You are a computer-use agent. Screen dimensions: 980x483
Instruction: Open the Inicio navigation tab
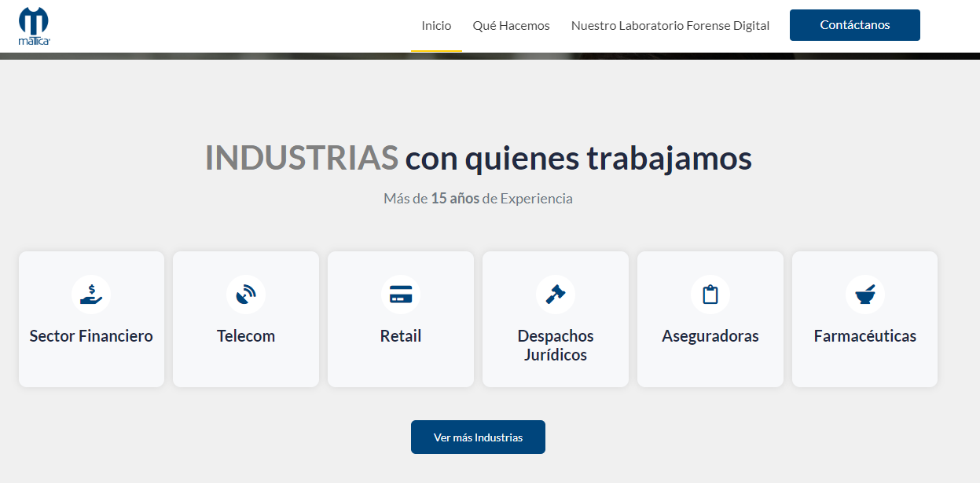436,25
